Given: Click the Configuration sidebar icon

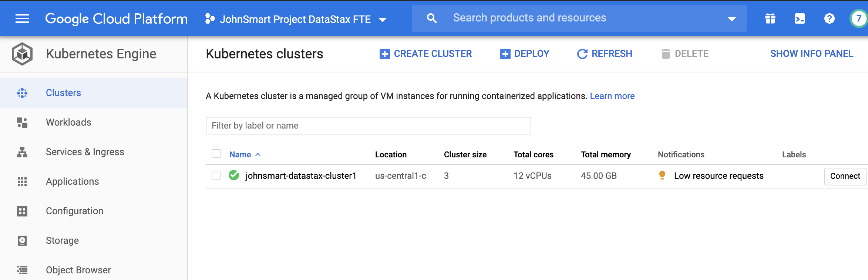Looking at the screenshot, I should tap(22, 211).
